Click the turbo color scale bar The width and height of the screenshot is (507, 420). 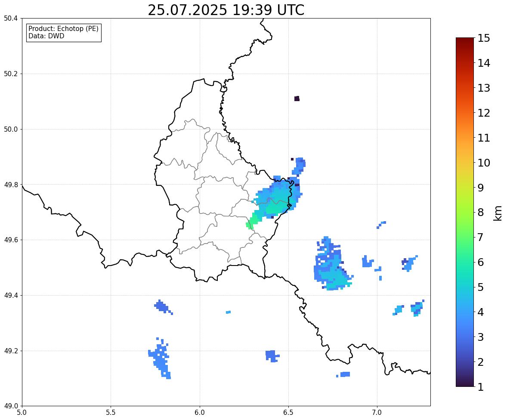click(465, 212)
